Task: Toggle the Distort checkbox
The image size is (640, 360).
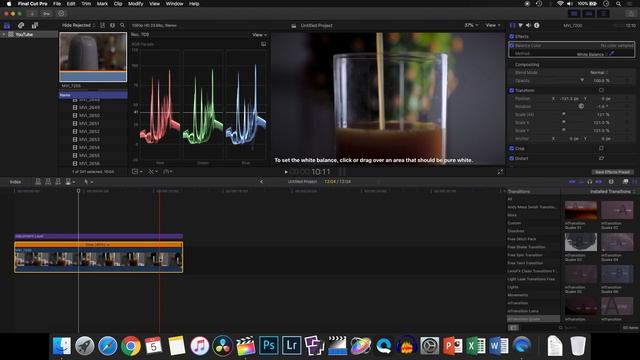Action: pyautogui.click(x=511, y=158)
